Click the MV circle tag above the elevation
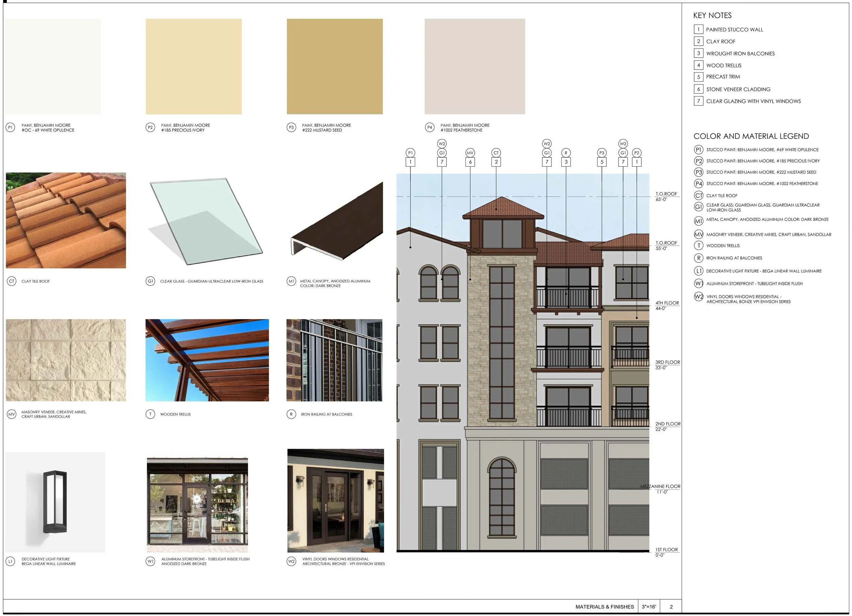This screenshot has height=616, width=852. tap(470, 153)
